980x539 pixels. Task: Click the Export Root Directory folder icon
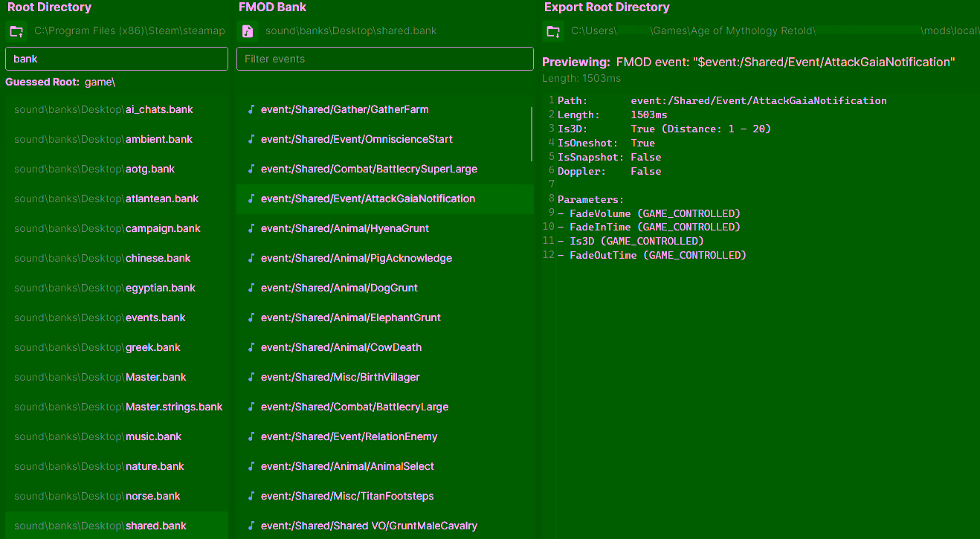(x=552, y=31)
